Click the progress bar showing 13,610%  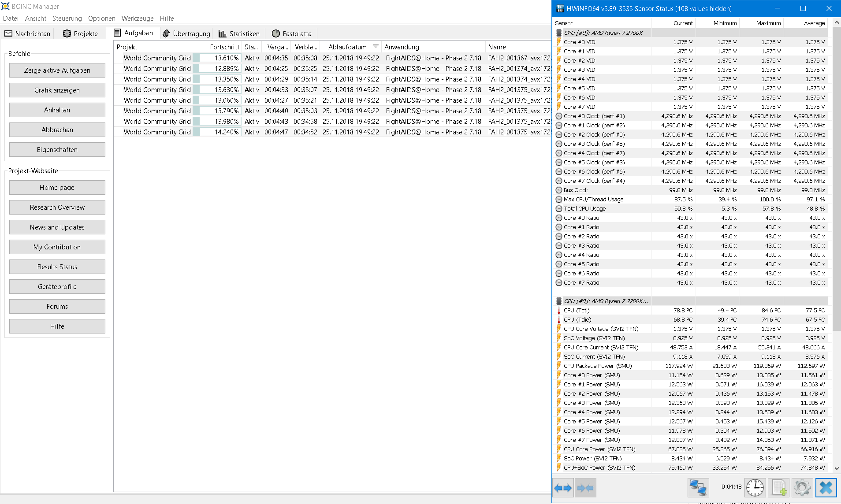(217, 58)
